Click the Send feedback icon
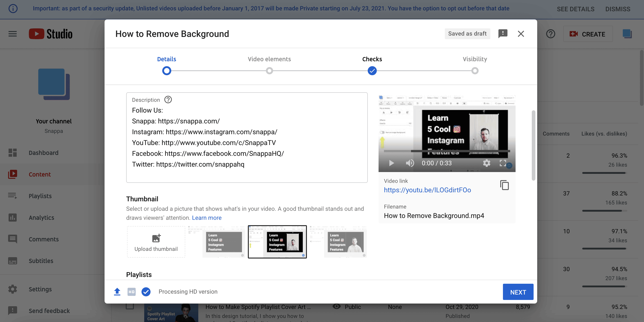 tap(12, 311)
